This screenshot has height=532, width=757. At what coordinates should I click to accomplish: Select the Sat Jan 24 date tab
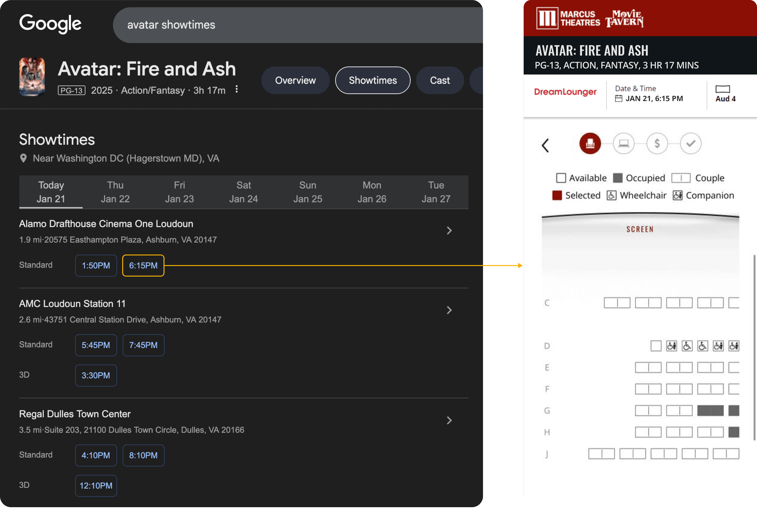(x=243, y=192)
